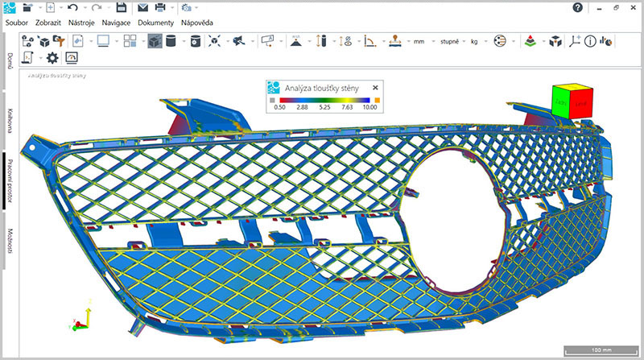644x360 pixels.
Task: Open the stupně angle units dropdown
Action: point(451,40)
